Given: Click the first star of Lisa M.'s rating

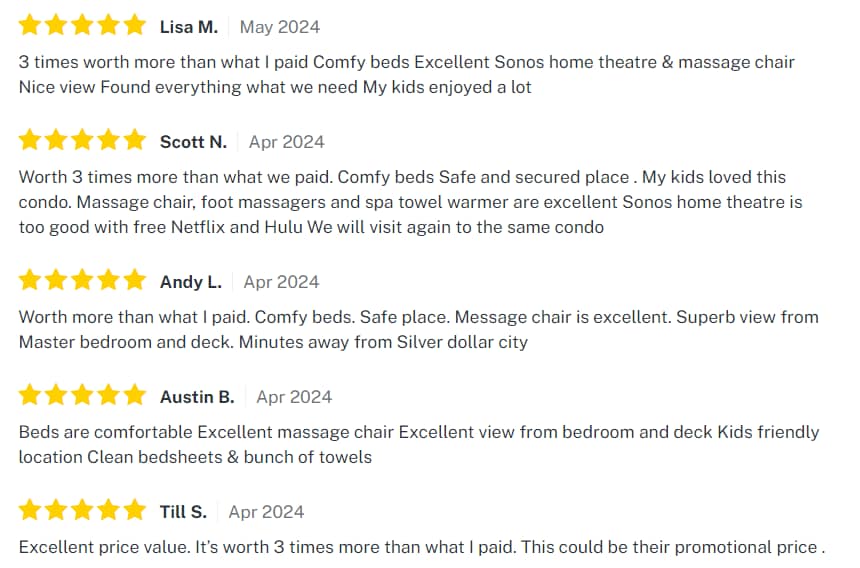Looking at the screenshot, I should 30,26.
